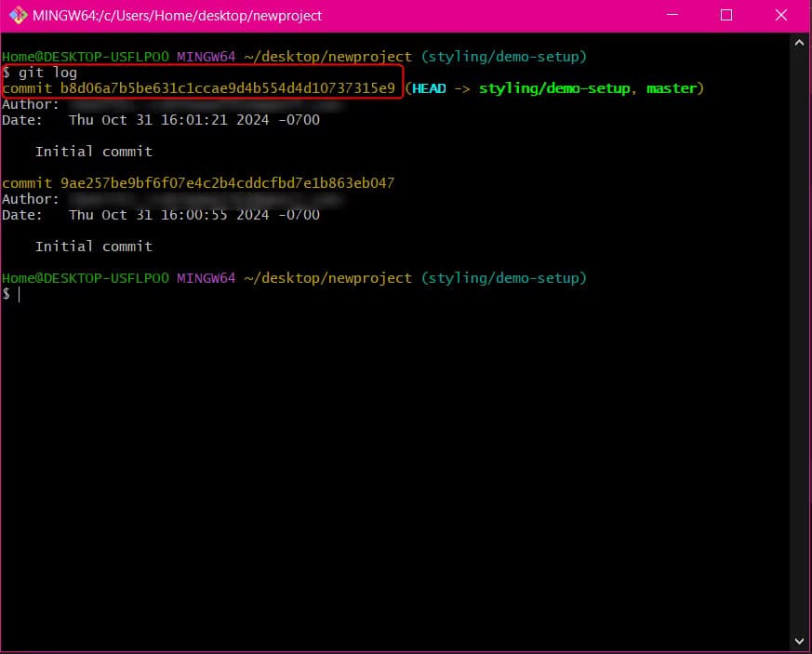The image size is (812, 654).
Task: Minimize the MINGW64 terminal window
Action: (x=678, y=16)
